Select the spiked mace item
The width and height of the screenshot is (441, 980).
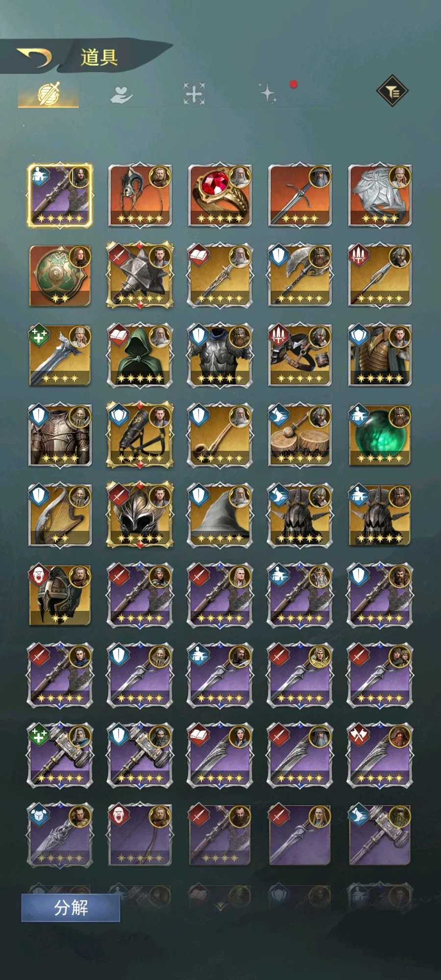point(140,275)
